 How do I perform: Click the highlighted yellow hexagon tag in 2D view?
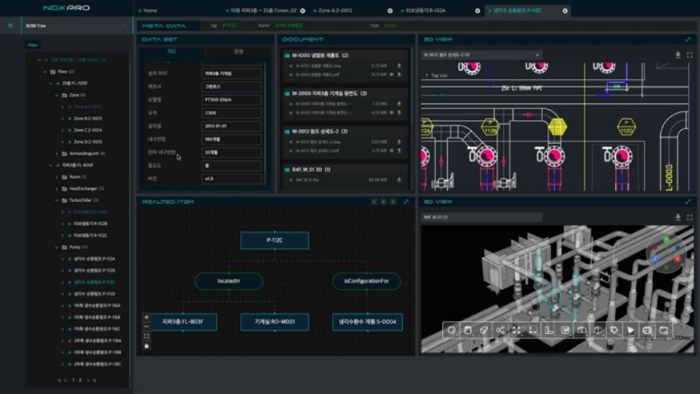click(x=557, y=127)
